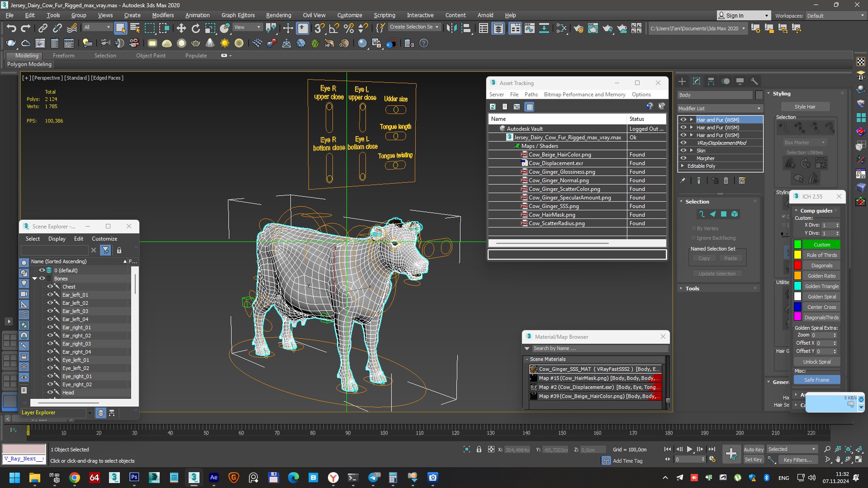
Task: Open the Modifier List dropdown
Action: point(720,109)
